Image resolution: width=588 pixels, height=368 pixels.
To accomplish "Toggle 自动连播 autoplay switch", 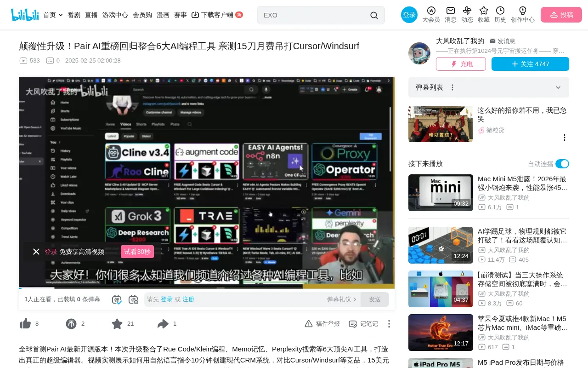I will coord(562,164).
